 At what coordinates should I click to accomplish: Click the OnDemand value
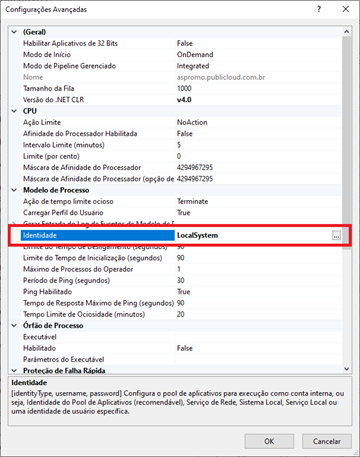tap(195, 55)
